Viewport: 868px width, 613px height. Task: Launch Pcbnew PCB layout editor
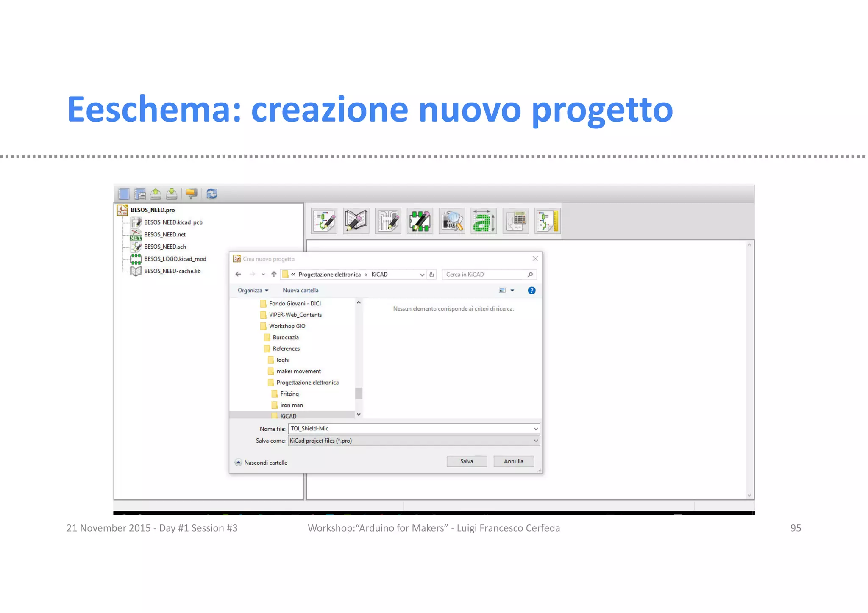tap(388, 221)
